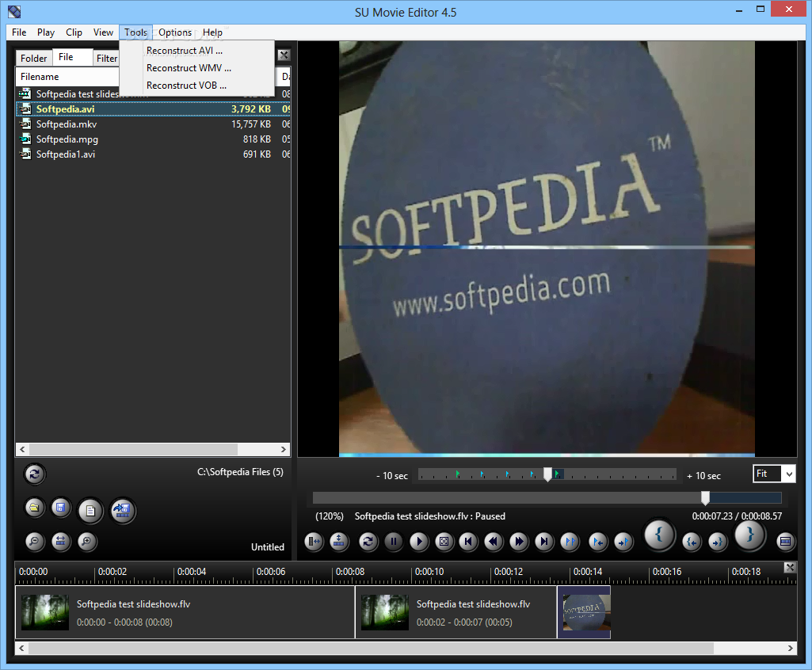This screenshot has height=670, width=812.
Task: Click the right arrow of the file list scrollbar
Action: (284, 449)
